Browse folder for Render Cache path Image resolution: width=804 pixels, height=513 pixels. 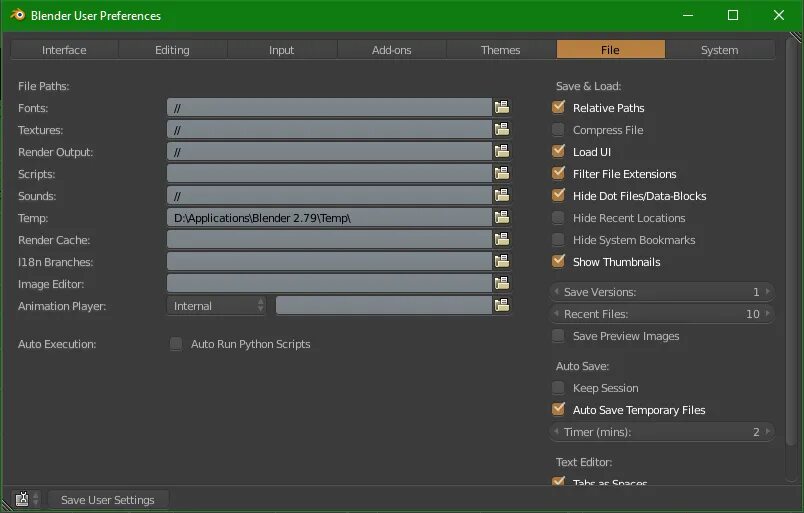pos(502,240)
